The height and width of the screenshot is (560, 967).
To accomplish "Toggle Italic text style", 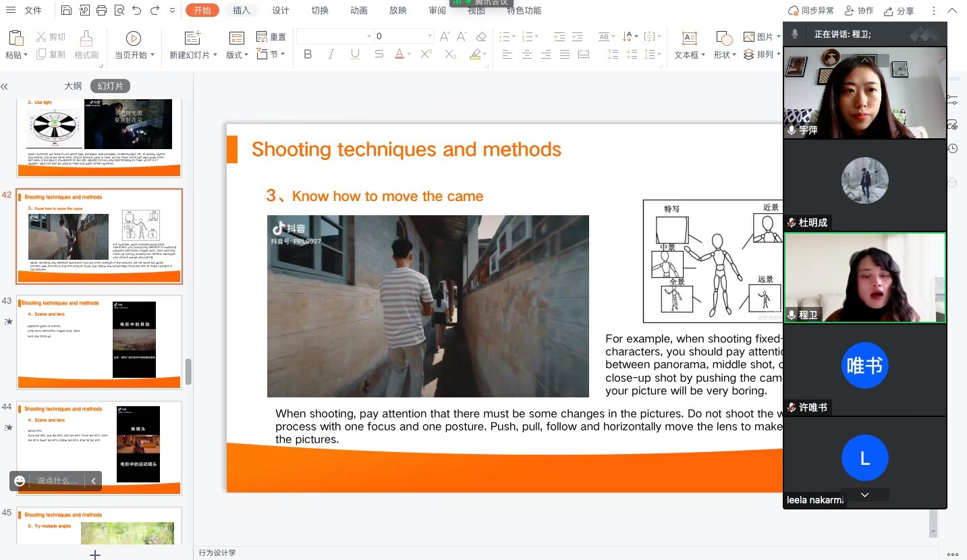I will click(x=331, y=55).
